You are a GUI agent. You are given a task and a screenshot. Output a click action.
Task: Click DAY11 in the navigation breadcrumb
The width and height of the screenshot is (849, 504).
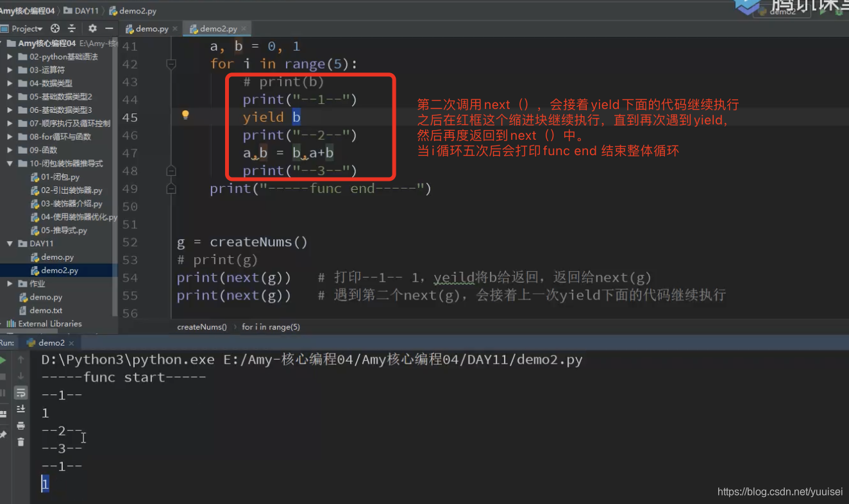81,11
